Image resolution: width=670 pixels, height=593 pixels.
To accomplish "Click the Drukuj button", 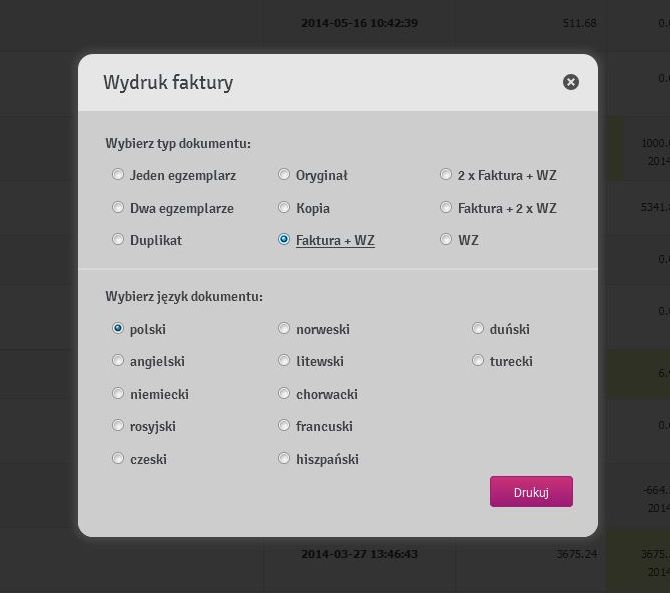I will 531,492.
